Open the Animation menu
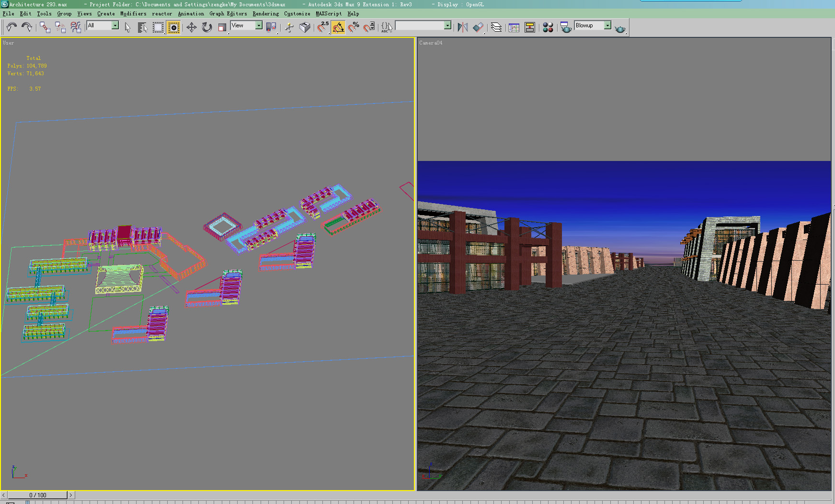The height and width of the screenshot is (504, 835). 191,13
